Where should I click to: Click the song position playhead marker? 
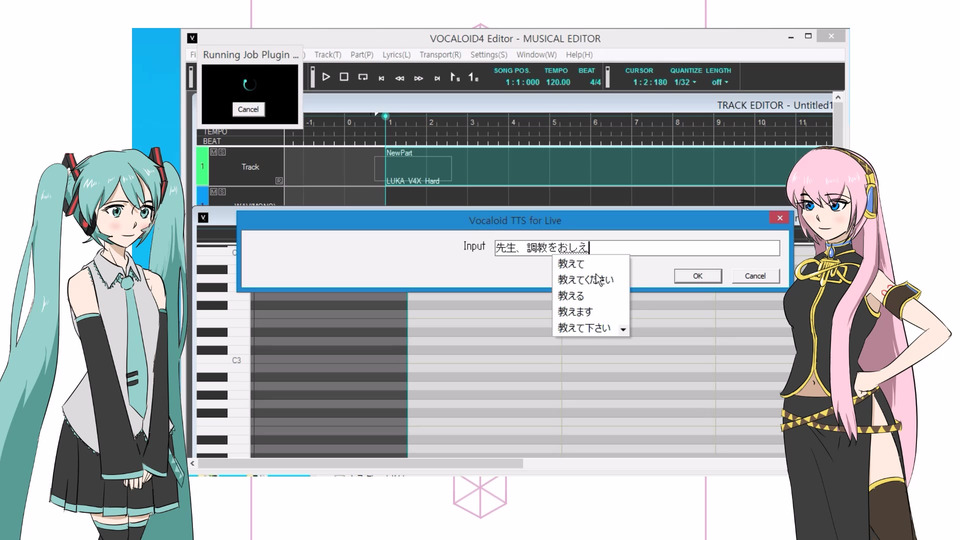(385, 116)
